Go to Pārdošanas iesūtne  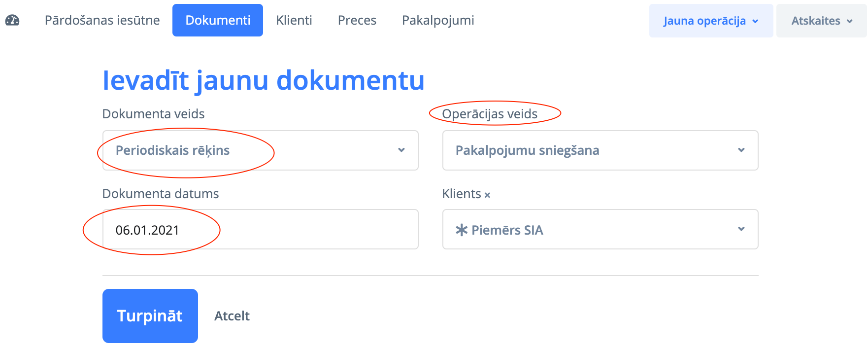tap(102, 20)
